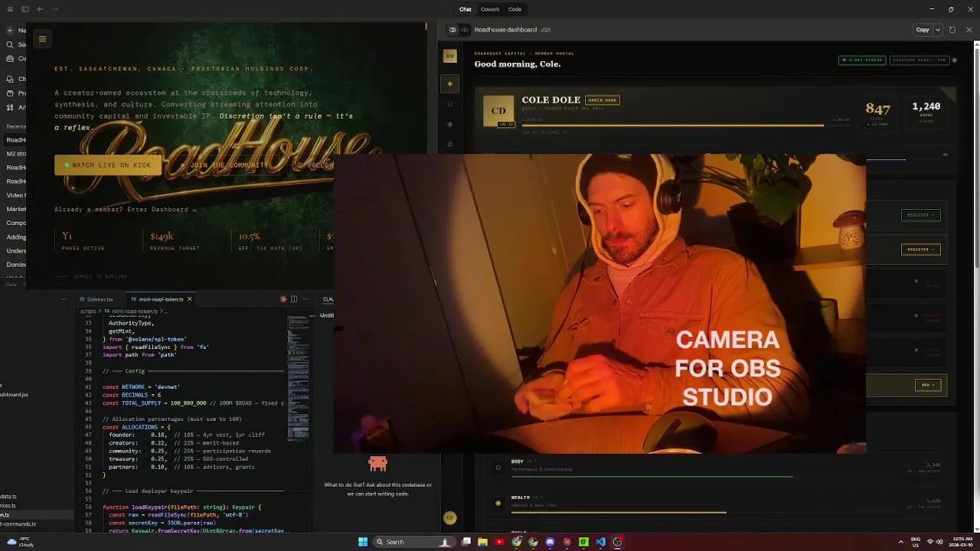Screen dimensions: 980x551
Task: Click the first Register button in dashboard
Action: coord(920,215)
